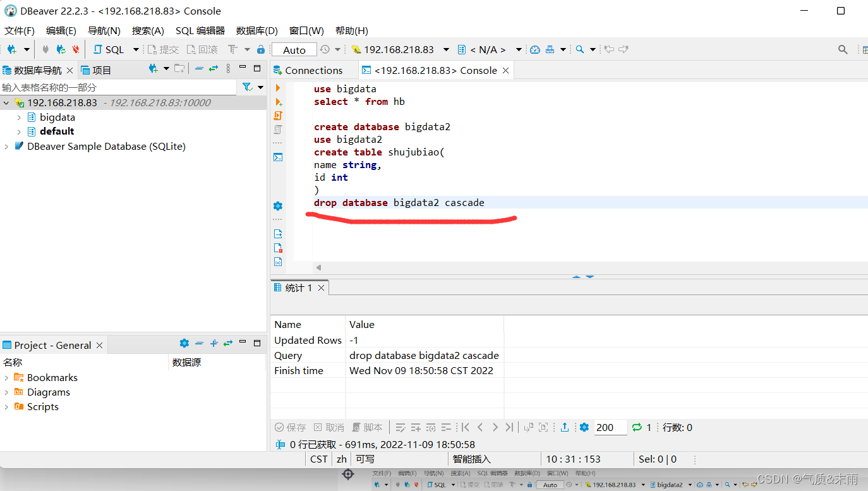
Task: Click the transaction mode lock icon
Action: coord(261,49)
